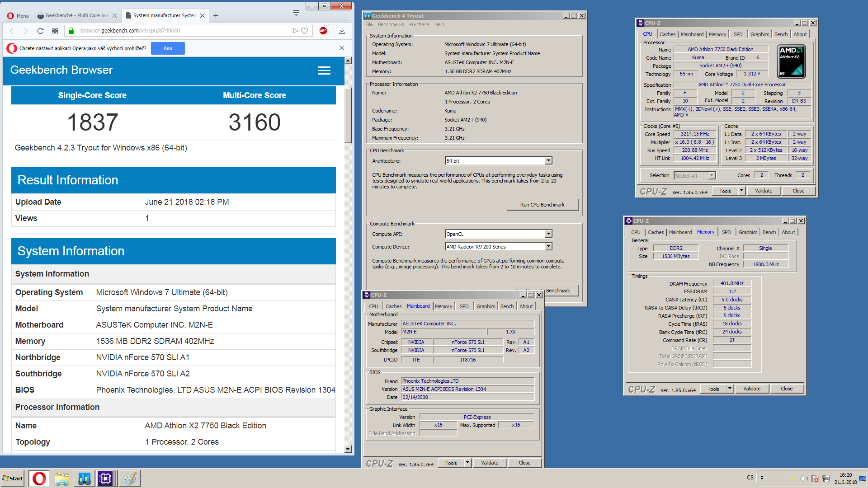Screen dimensions: 868x488
Task: Open Action Center flag tray icon
Action: [815, 479]
